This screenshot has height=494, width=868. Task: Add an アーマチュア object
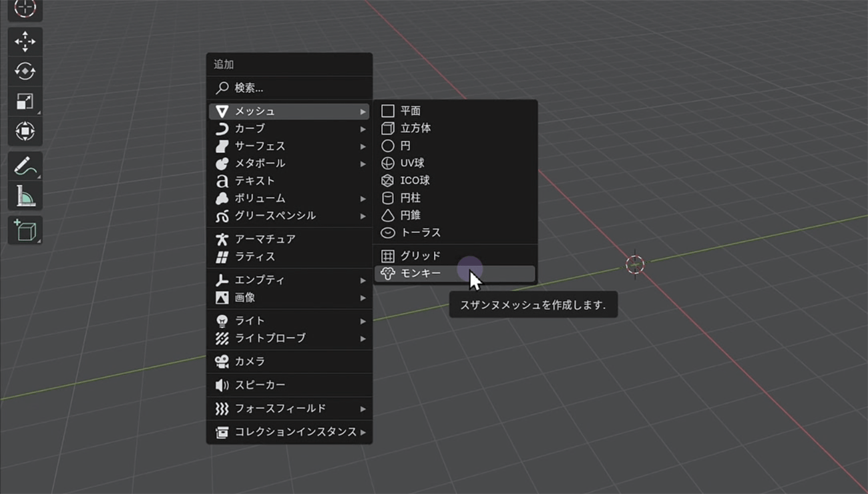pos(289,239)
